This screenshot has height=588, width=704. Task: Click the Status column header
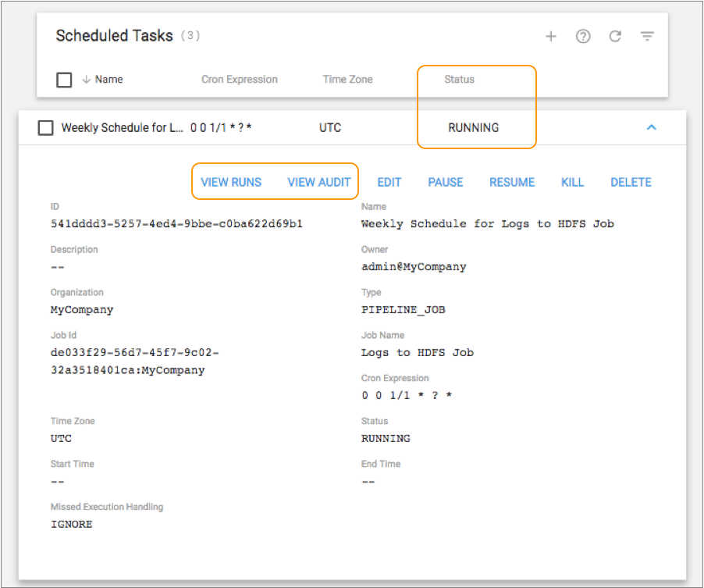click(x=459, y=80)
